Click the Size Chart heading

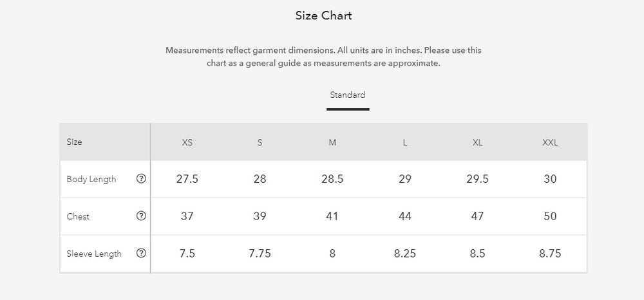(x=323, y=16)
